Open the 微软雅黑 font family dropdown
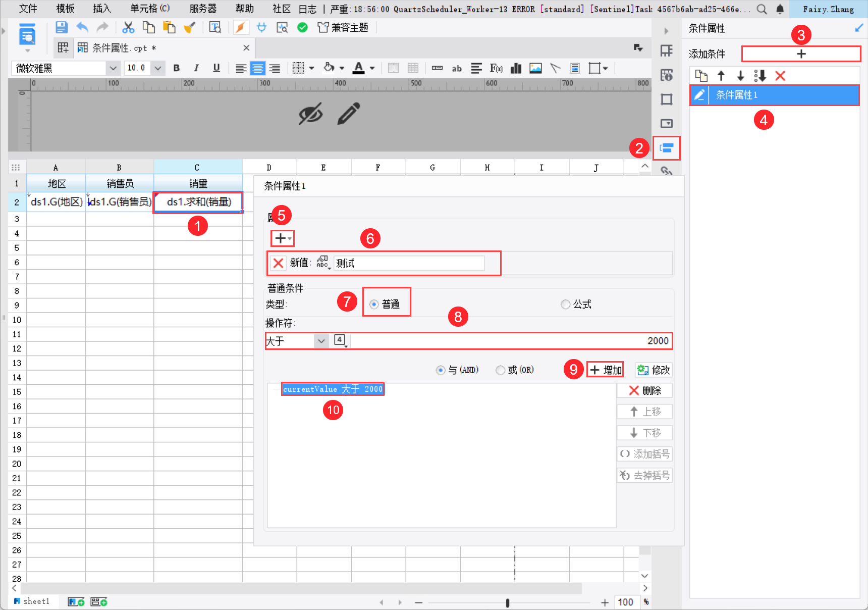Screen dimensions: 868x610 (x=113, y=68)
